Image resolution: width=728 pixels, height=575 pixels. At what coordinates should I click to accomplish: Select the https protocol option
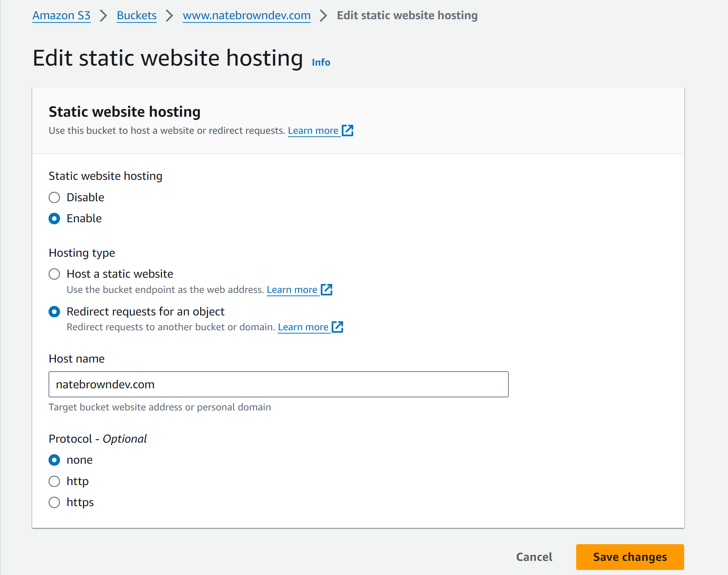54,502
